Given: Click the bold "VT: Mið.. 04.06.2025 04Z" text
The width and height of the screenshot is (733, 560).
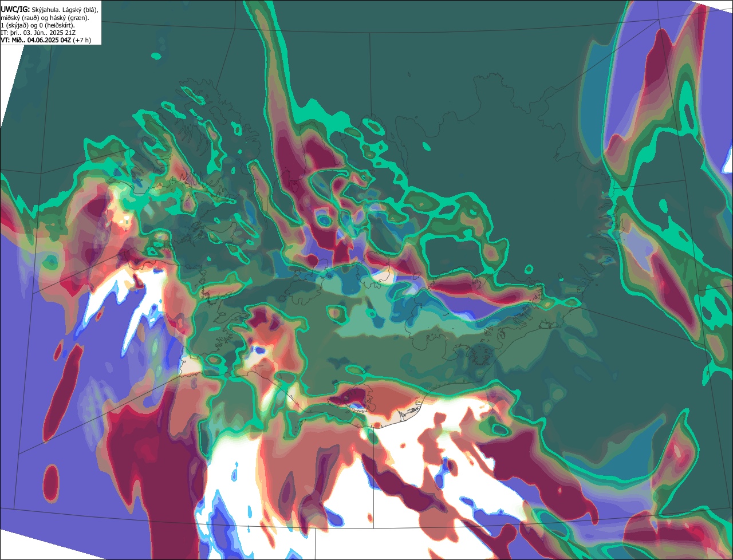Looking at the screenshot, I should pyautogui.click(x=36, y=40).
